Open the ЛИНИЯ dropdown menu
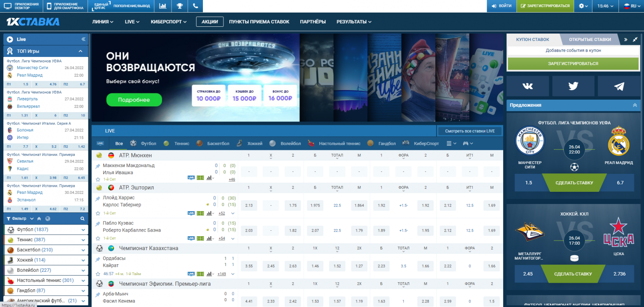Image resolution: width=644 pixels, height=307 pixels. [103, 22]
